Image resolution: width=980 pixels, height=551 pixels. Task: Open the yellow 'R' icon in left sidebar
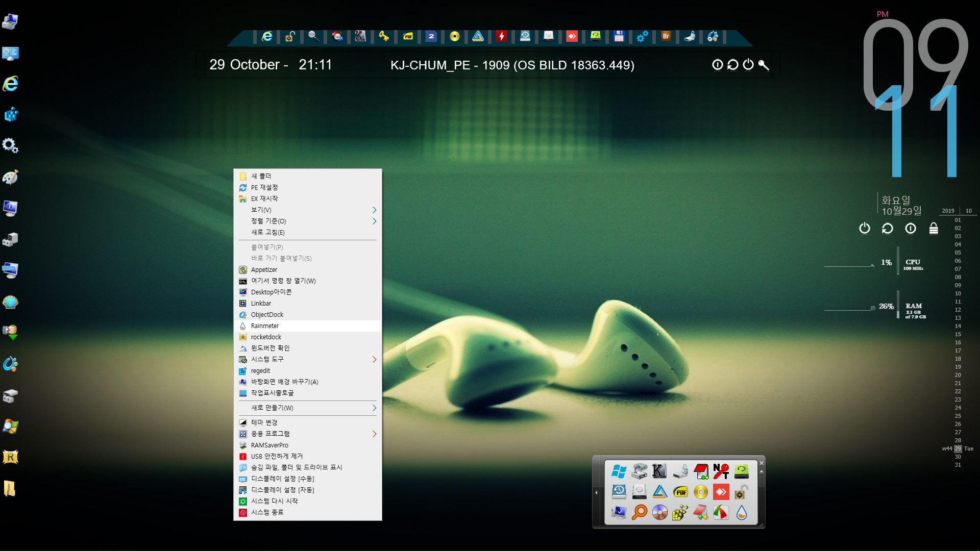click(x=10, y=457)
